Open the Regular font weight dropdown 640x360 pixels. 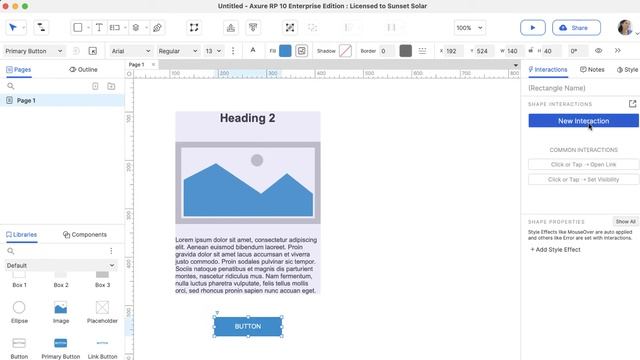pyautogui.click(x=178, y=51)
